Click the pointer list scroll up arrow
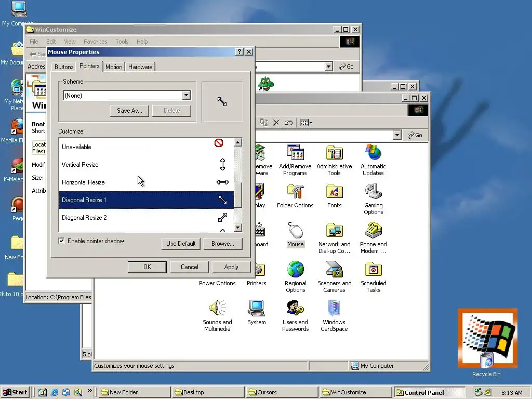 pos(238,142)
